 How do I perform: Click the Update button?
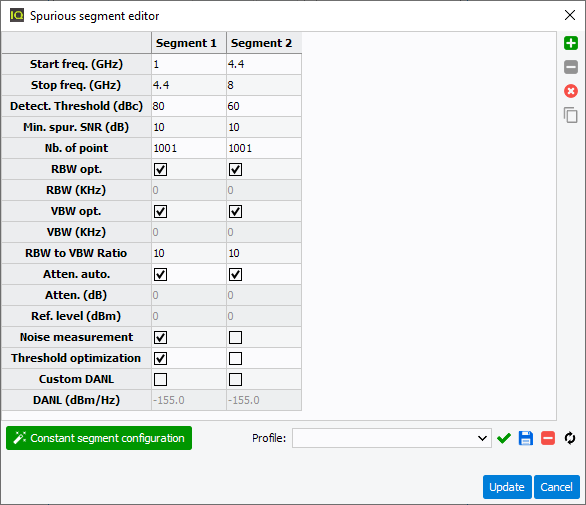pyautogui.click(x=507, y=487)
